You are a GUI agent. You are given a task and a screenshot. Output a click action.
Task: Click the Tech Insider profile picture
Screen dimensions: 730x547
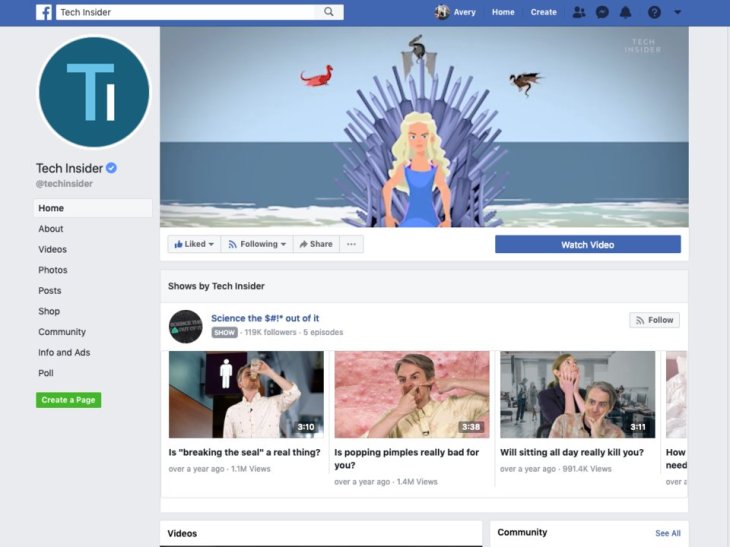(93, 93)
